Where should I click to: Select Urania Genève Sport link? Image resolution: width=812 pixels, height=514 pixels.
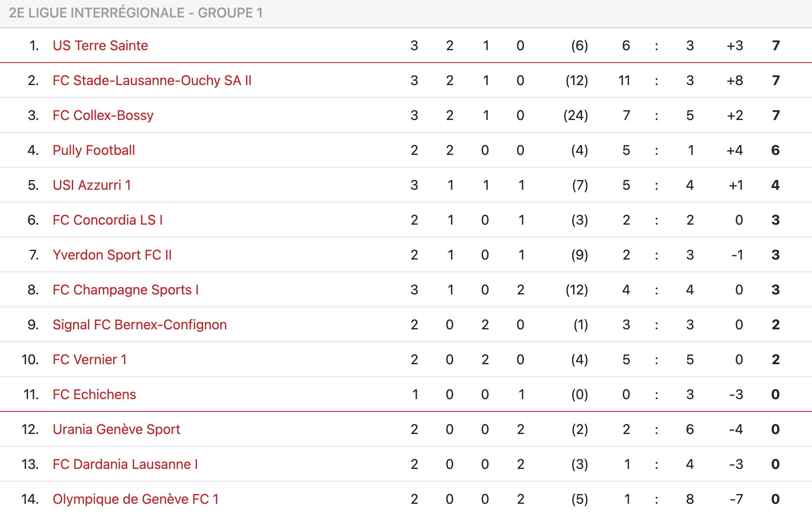point(116,429)
